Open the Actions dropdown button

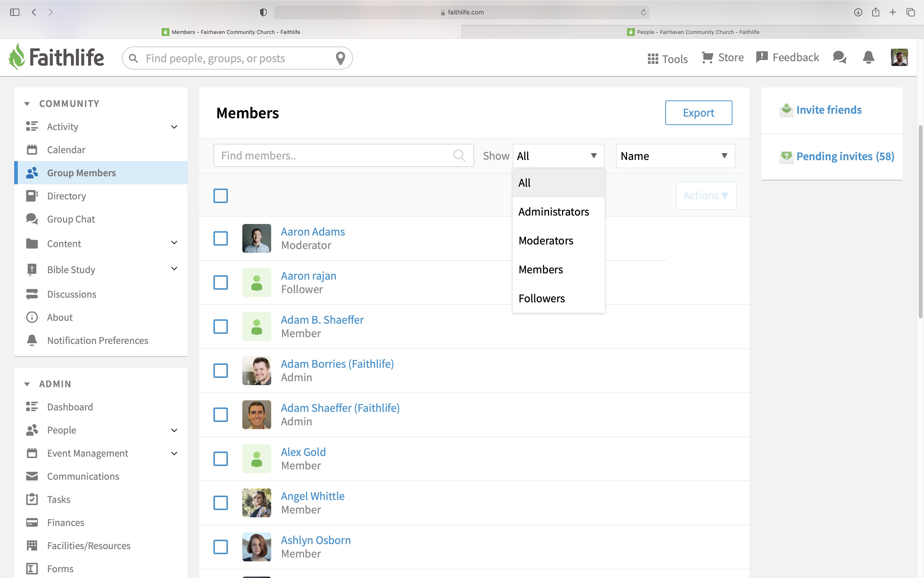[706, 196]
